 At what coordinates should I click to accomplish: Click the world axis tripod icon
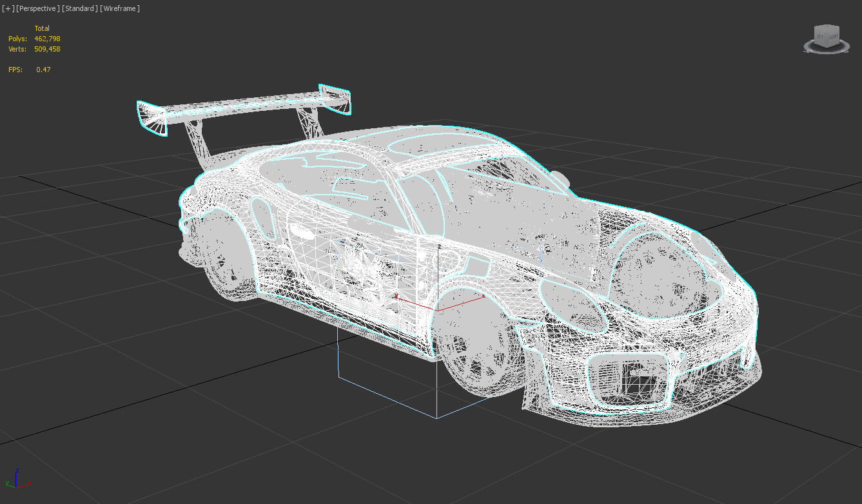17,479
